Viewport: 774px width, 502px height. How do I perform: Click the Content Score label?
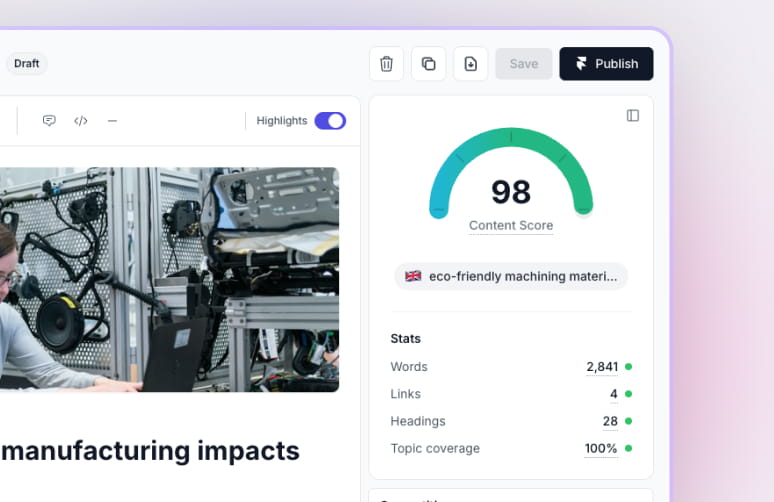[x=511, y=226]
